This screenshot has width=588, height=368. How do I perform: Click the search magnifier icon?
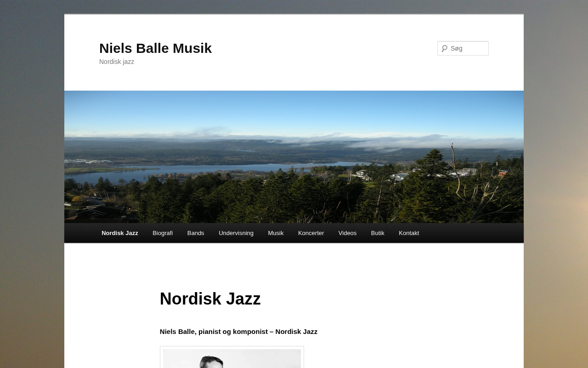coord(444,48)
